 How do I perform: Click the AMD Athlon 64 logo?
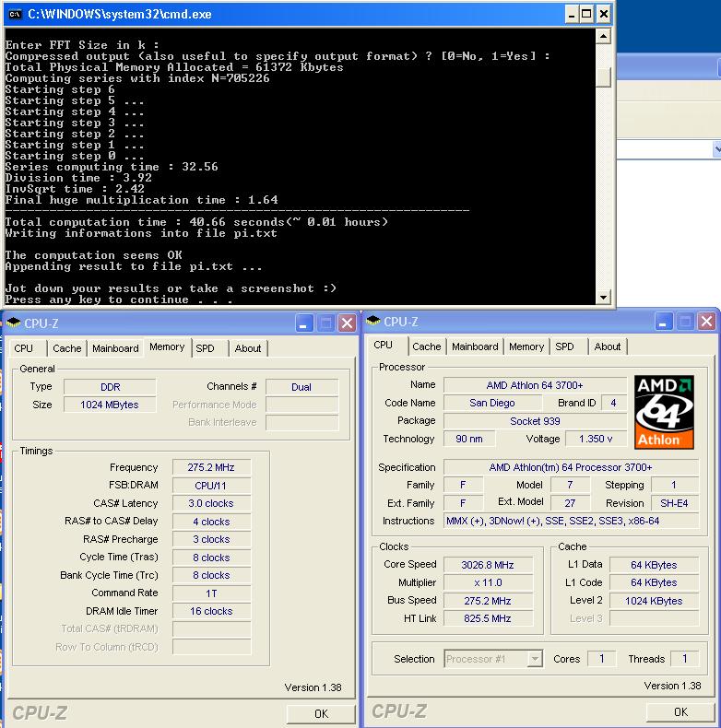coord(664,412)
